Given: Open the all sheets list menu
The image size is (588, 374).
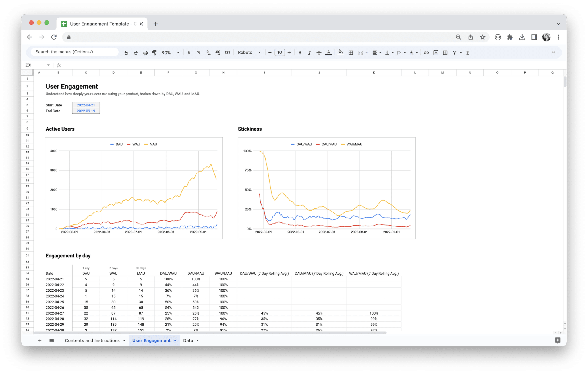Looking at the screenshot, I should coord(52,340).
